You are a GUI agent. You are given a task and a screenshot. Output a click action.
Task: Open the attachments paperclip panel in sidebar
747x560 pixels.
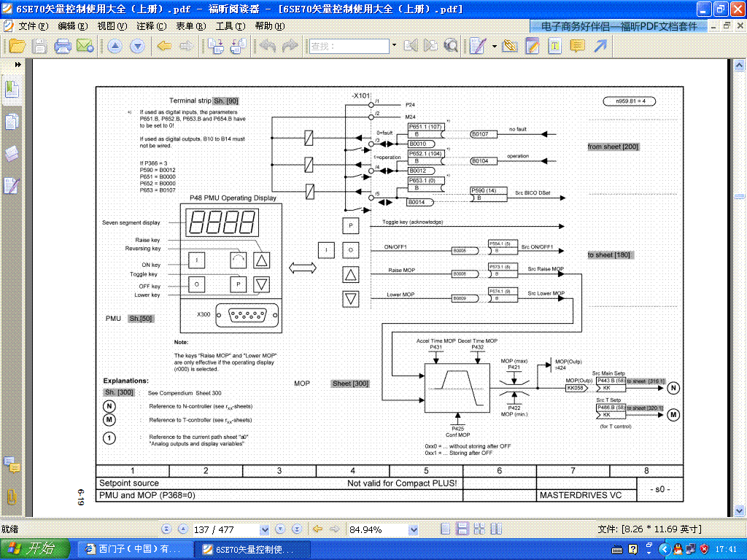click(x=12, y=496)
